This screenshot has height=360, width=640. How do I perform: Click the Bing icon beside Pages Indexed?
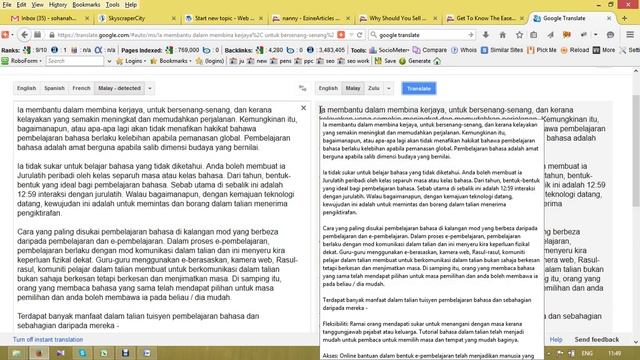point(207,50)
